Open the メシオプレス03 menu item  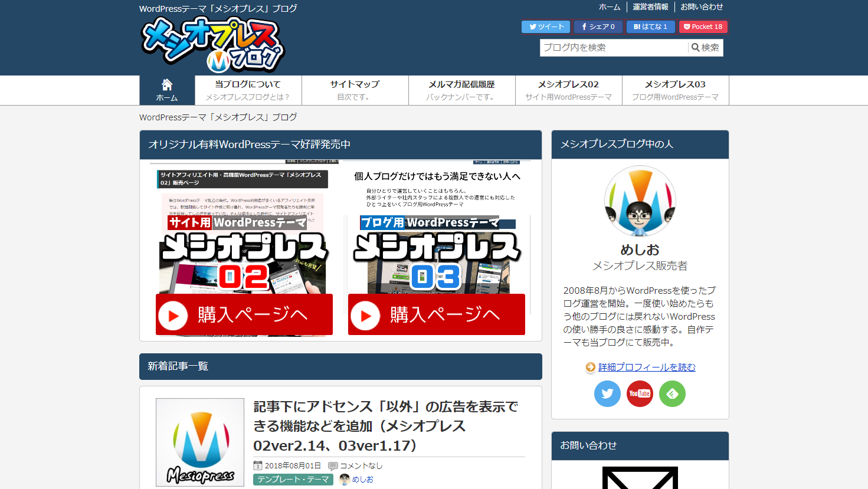675,90
